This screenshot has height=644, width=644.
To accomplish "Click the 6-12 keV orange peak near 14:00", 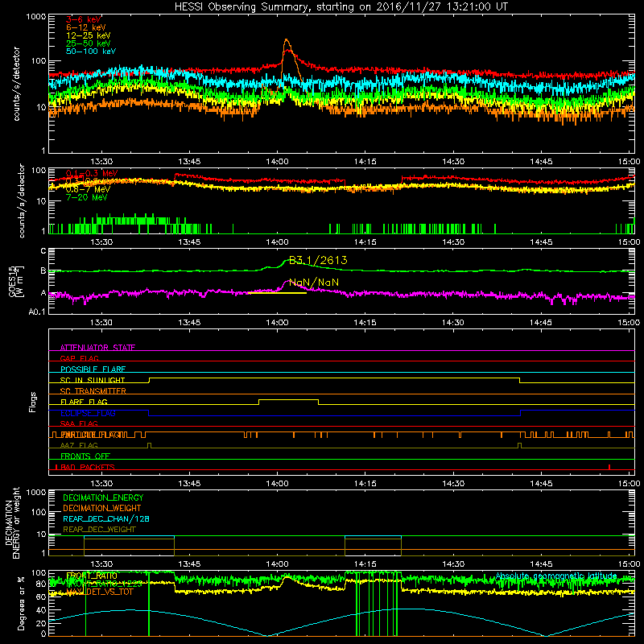I will pos(287,41).
